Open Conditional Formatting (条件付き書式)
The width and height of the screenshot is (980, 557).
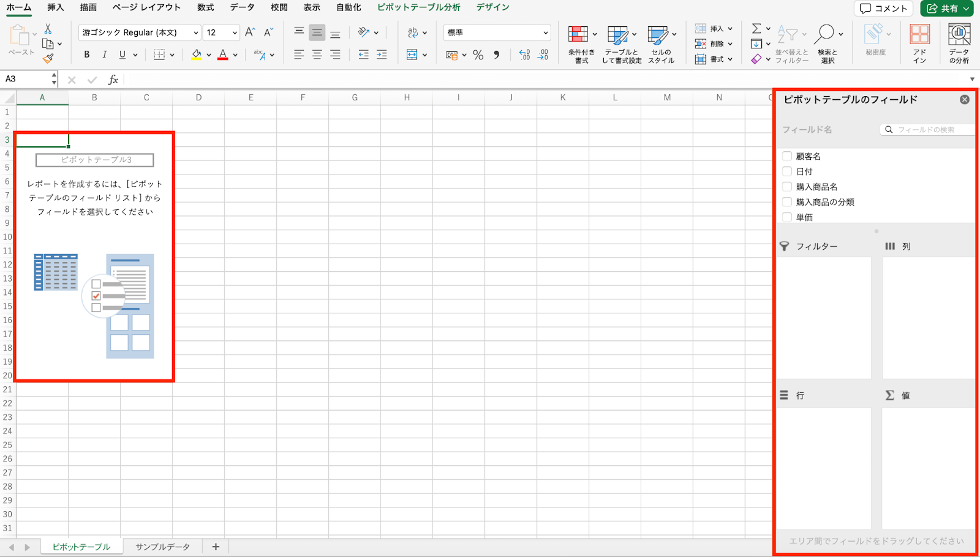(x=581, y=45)
